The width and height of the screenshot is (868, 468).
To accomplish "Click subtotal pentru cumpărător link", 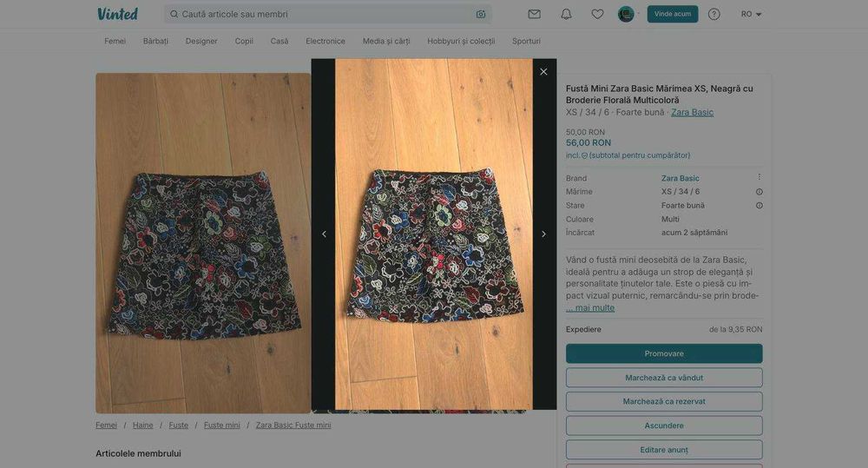I will pyautogui.click(x=640, y=155).
